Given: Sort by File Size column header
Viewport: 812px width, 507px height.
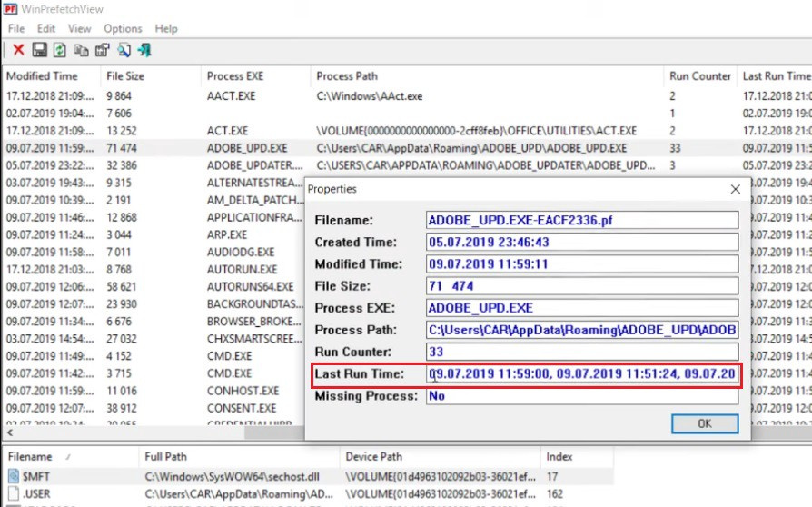Looking at the screenshot, I should coord(127,76).
